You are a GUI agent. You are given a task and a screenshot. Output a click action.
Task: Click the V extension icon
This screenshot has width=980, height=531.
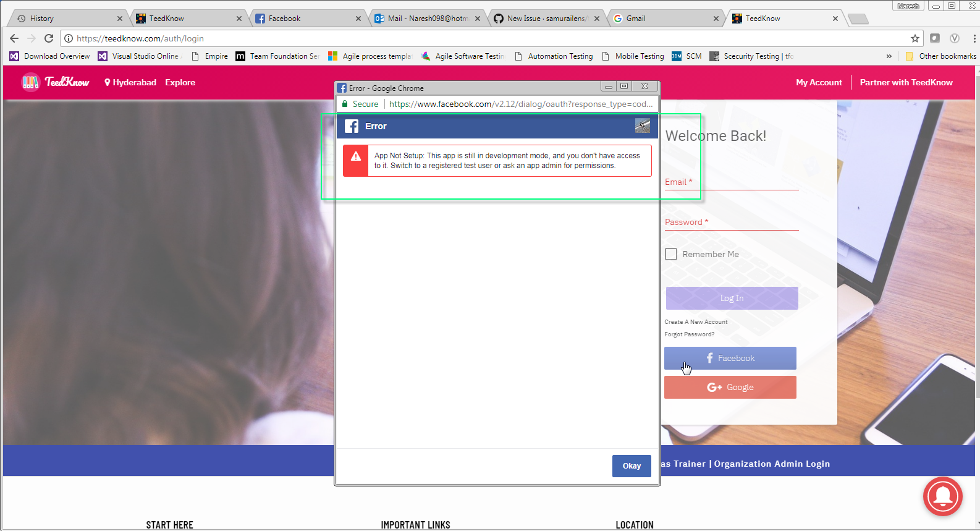[955, 38]
